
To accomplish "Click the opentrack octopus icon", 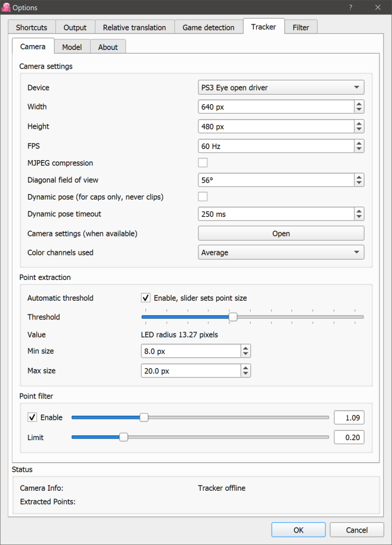I will (6, 7).
